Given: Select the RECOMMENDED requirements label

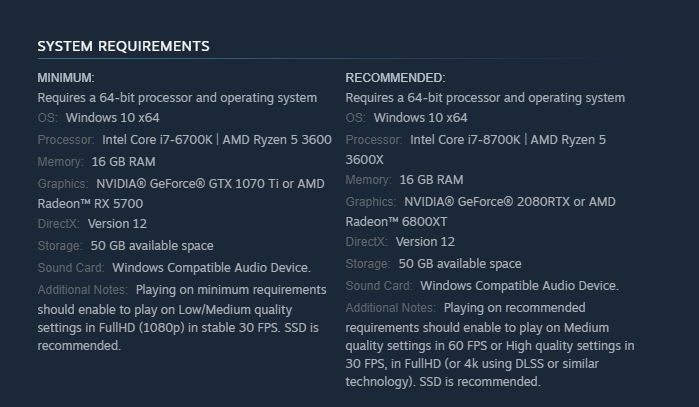Looking at the screenshot, I should (395, 78).
